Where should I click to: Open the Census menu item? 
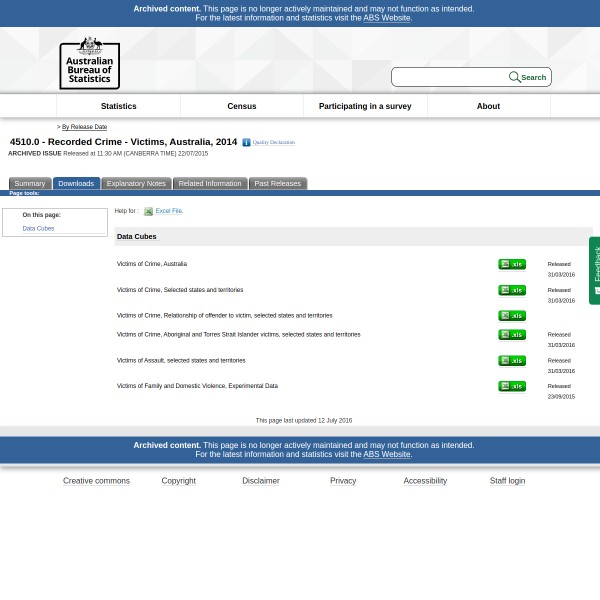242,106
